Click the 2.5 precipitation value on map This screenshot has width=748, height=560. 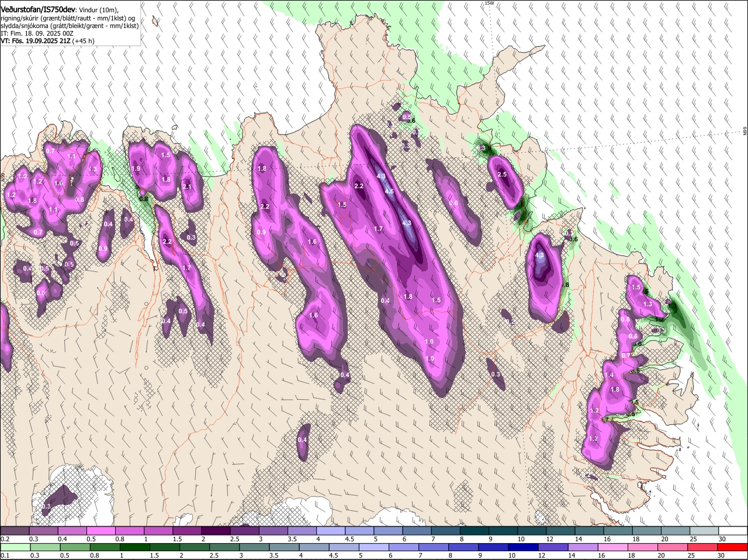pos(502,174)
